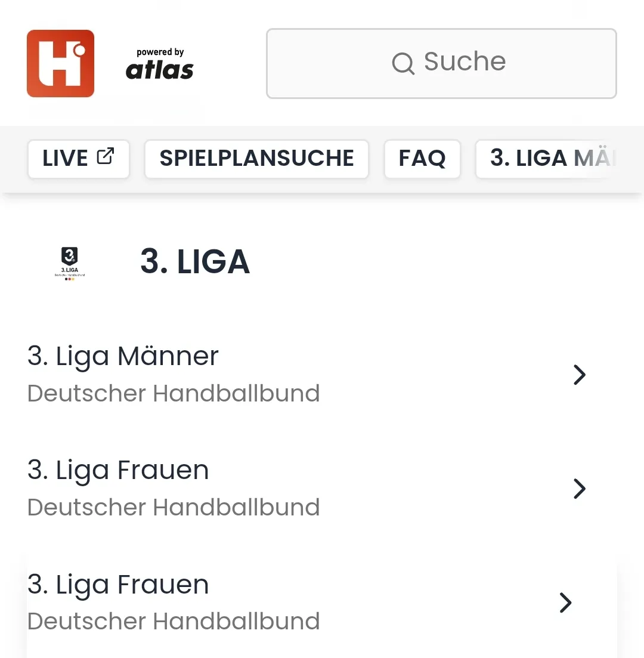Click the magnifier icon in search box
This screenshot has width=644, height=658.
pyautogui.click(x=403, y=63)
